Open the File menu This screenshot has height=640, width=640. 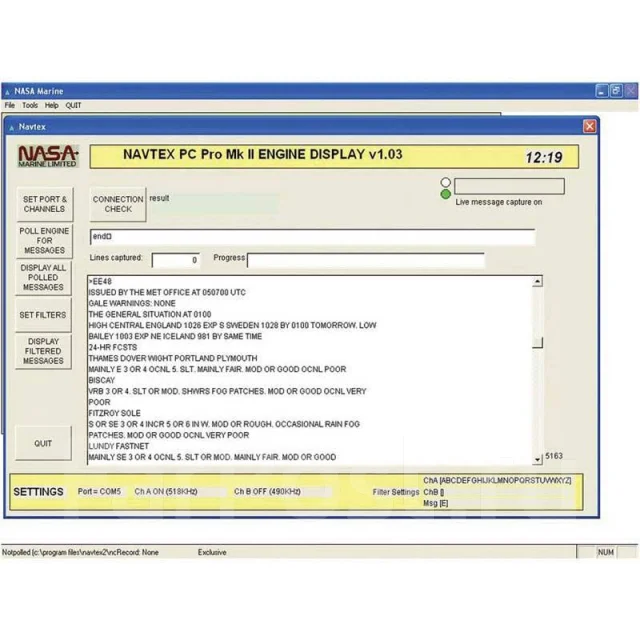9,105
